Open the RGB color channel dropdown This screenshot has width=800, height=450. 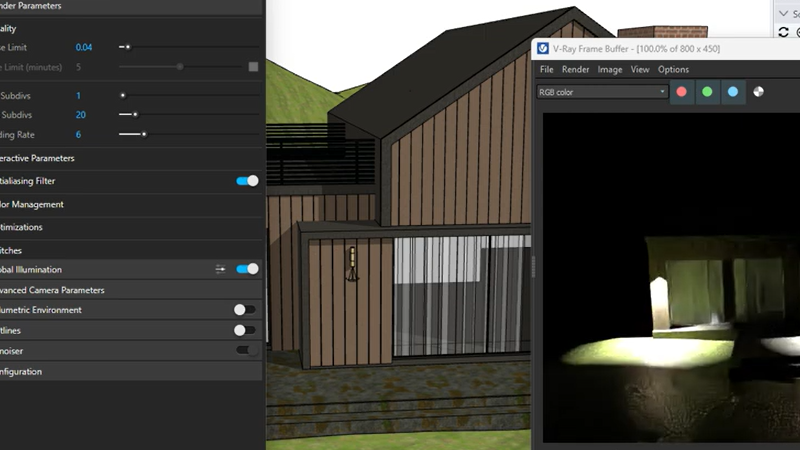click(x=602, y=92)
